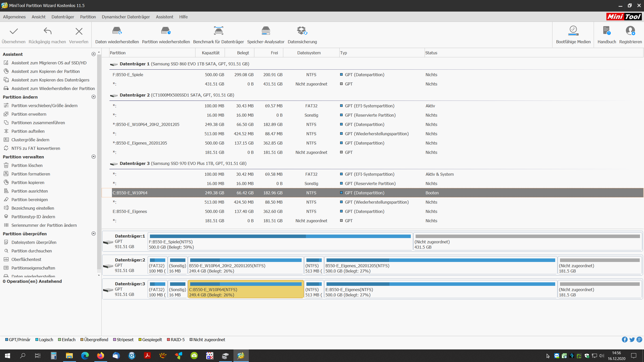Click Partition formatieren in sidebar
The height and width of the screenshot is (362, 644).
pyautogui.click(x=31, y=174)
